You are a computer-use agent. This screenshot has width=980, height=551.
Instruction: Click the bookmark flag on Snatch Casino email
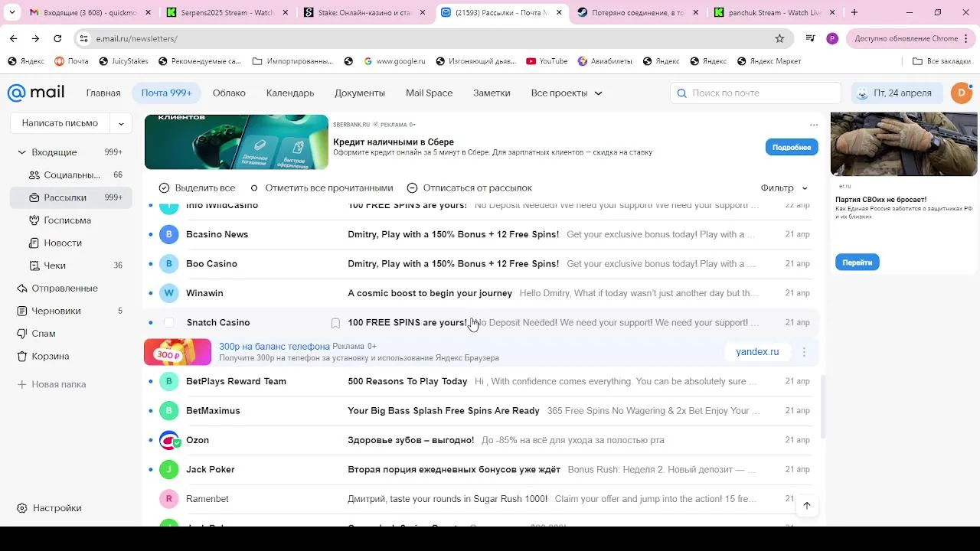[335, 323]
